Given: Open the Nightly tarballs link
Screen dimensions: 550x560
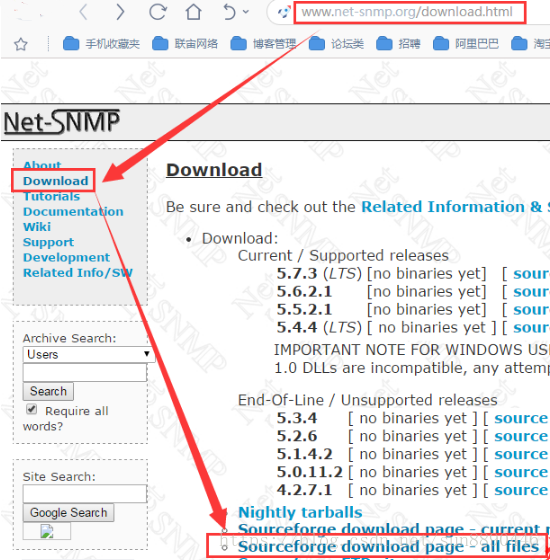Looking at the screenshot, I should pyautogui.click(x=300, y=512).
